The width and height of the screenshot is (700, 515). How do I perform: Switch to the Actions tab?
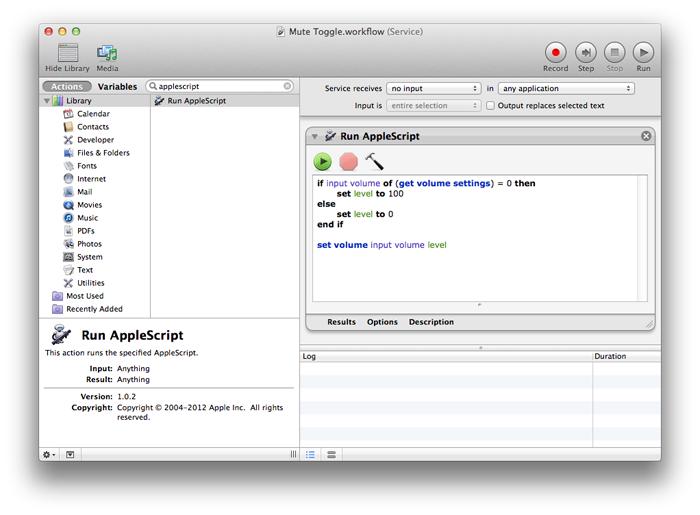coord(67,87)
